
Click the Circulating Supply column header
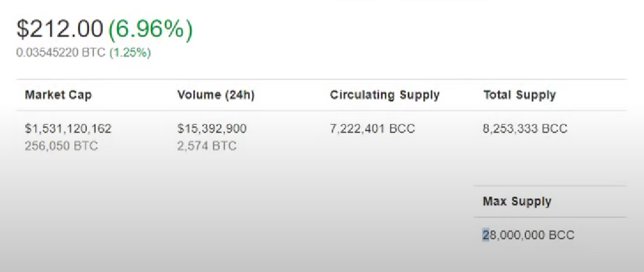tap(385, 95)
